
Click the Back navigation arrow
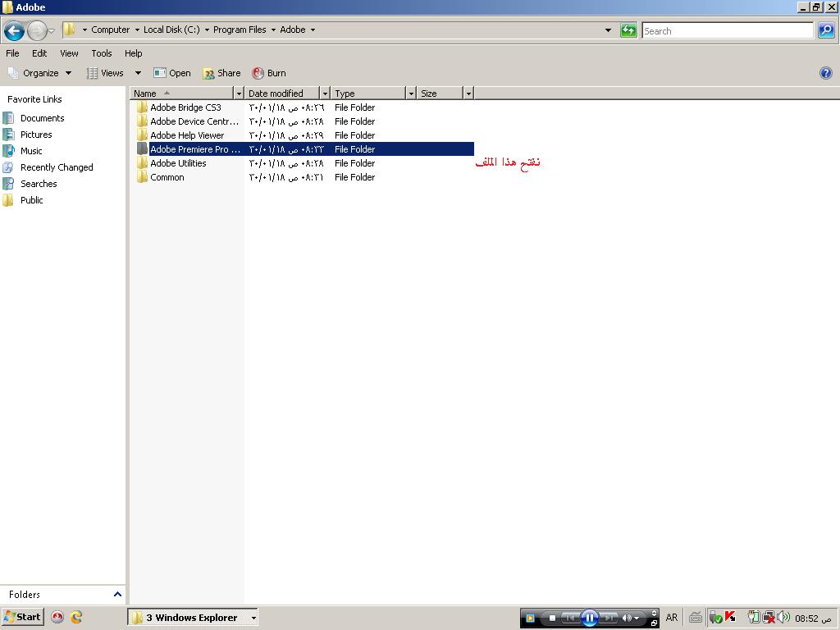[x=14, y=30]
